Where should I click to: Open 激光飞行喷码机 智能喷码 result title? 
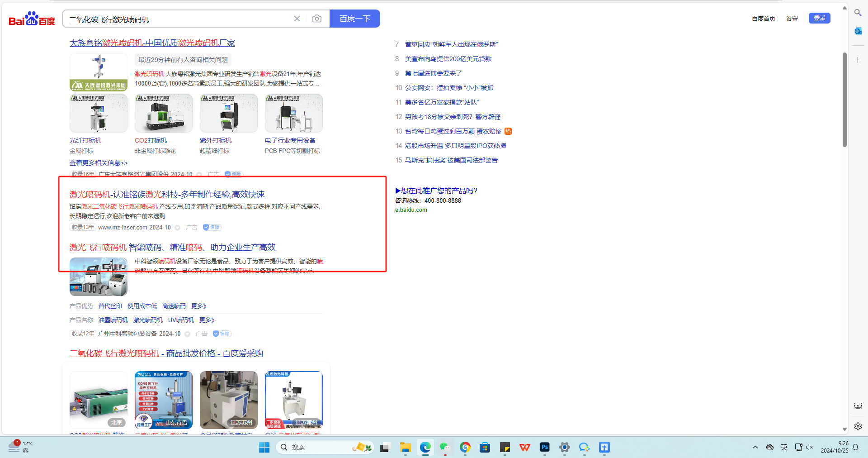pyautogui.click(x=172, y=248)
